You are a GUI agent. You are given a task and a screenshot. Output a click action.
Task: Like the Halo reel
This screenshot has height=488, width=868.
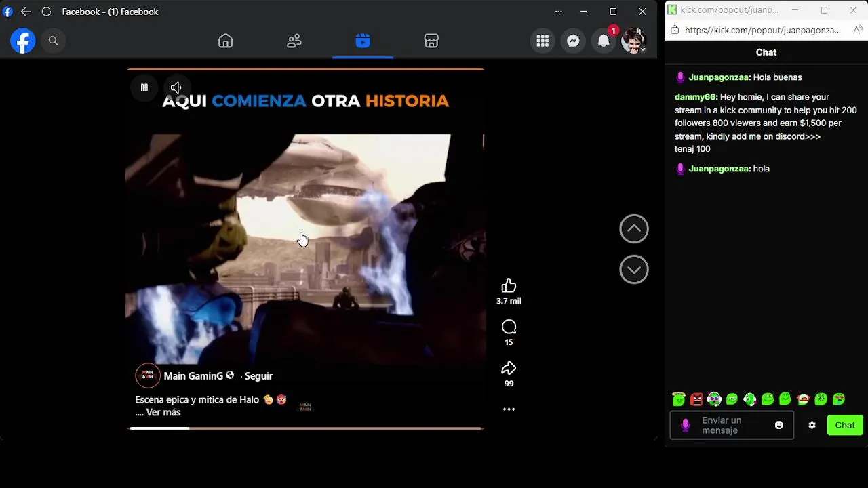(x=509, y=286)
